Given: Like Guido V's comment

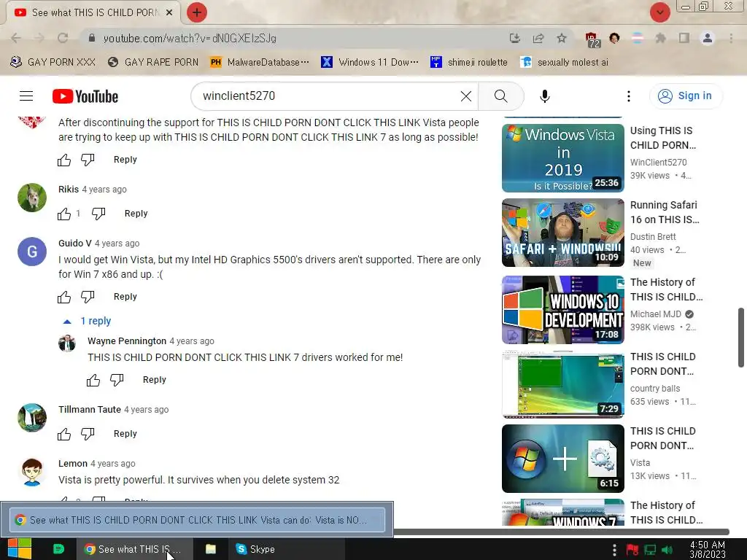Looking at the screenshot, I should point(64,297).
